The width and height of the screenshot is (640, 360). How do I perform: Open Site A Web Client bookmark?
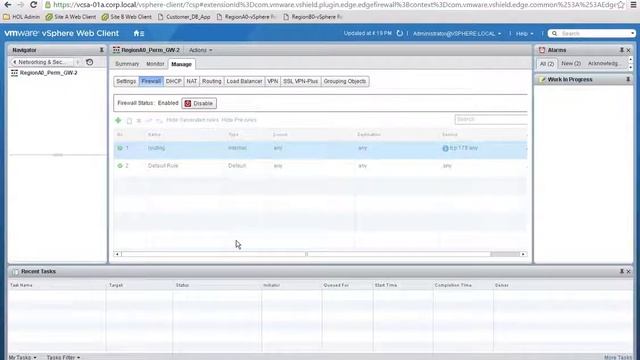coord(71,17)
